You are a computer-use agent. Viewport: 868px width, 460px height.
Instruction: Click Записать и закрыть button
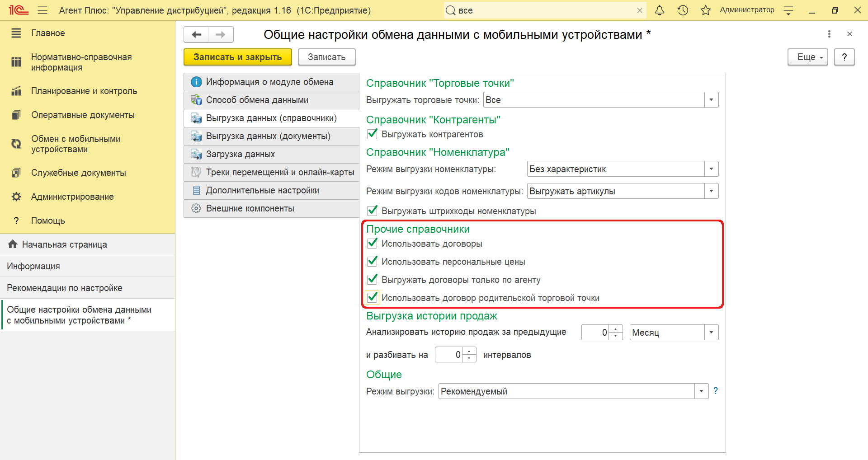coord(237,57)
